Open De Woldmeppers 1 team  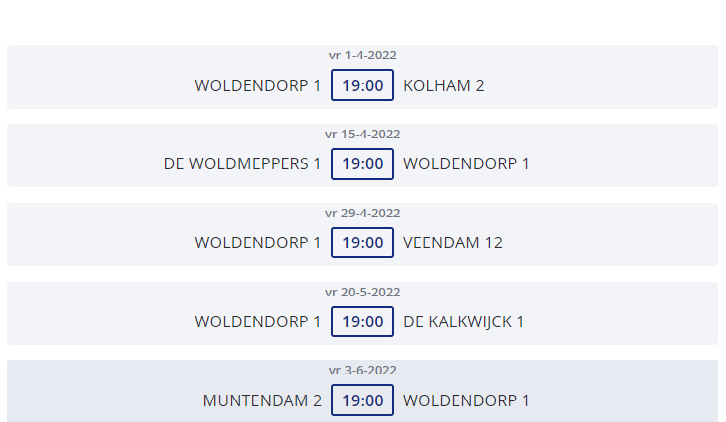click(242, 164)
